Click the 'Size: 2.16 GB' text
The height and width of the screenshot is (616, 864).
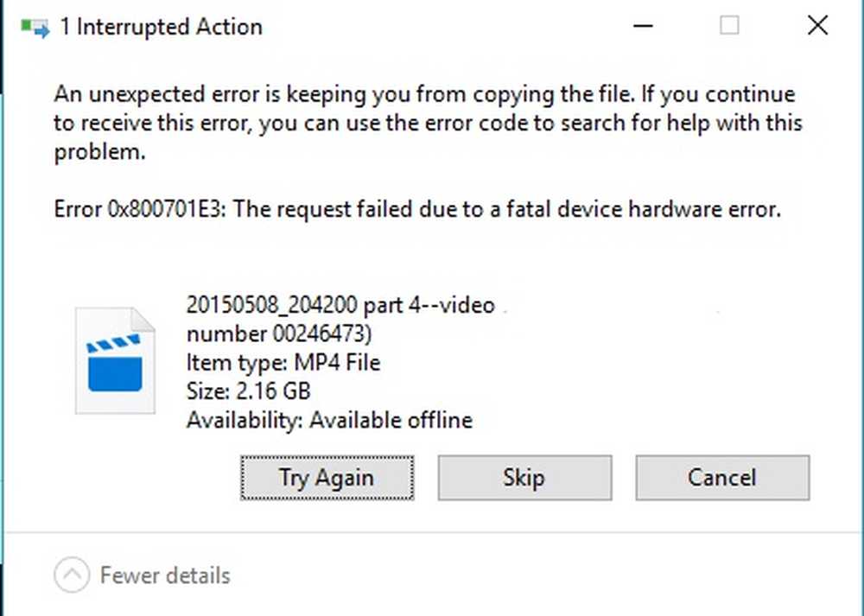[249, 391]
